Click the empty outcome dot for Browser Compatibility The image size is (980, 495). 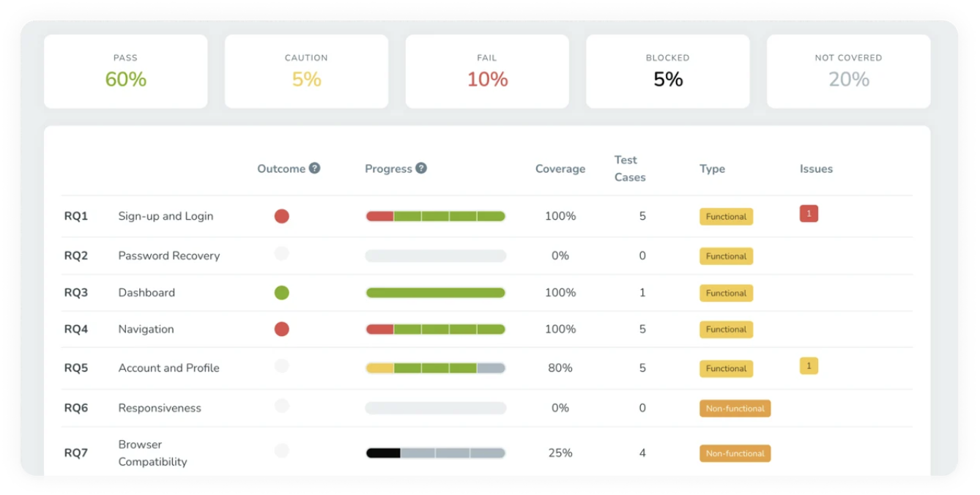[281, 451]
